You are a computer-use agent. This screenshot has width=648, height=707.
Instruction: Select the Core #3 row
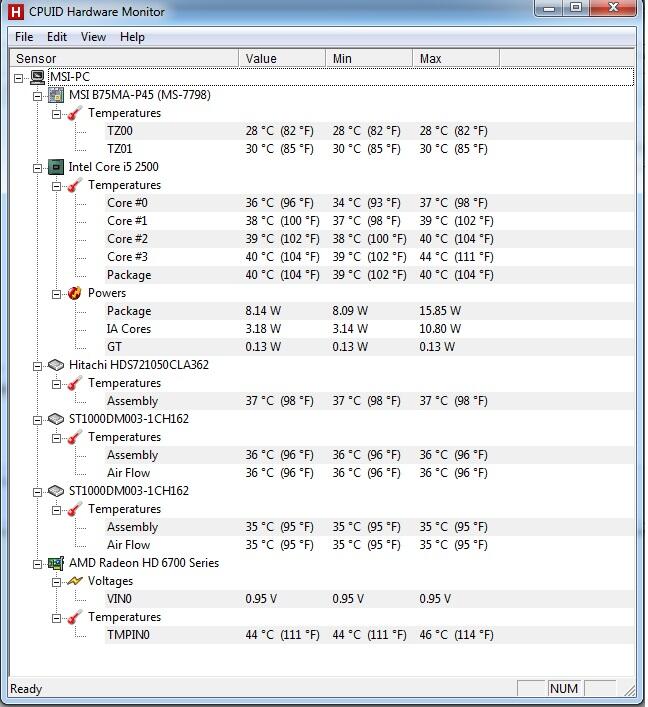click(x=369, y=257)
